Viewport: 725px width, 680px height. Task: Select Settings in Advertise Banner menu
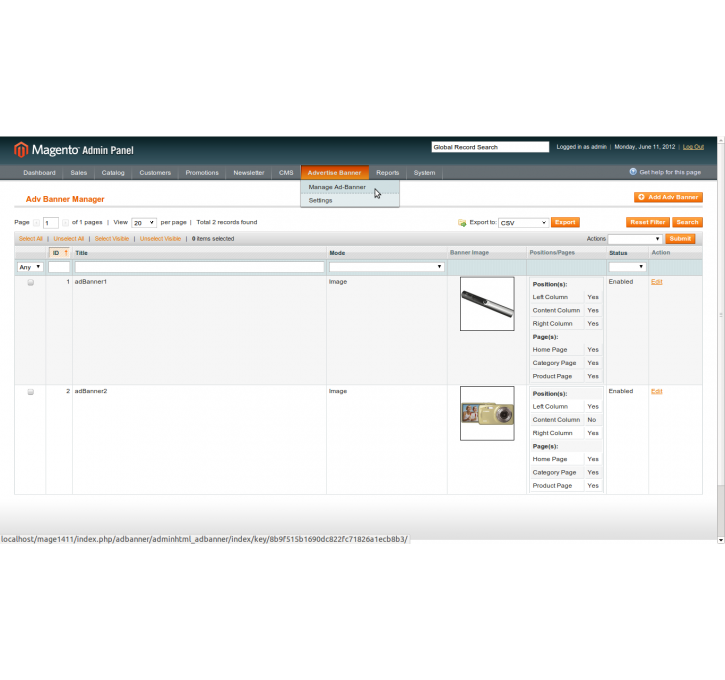click(x=321, y=200)
